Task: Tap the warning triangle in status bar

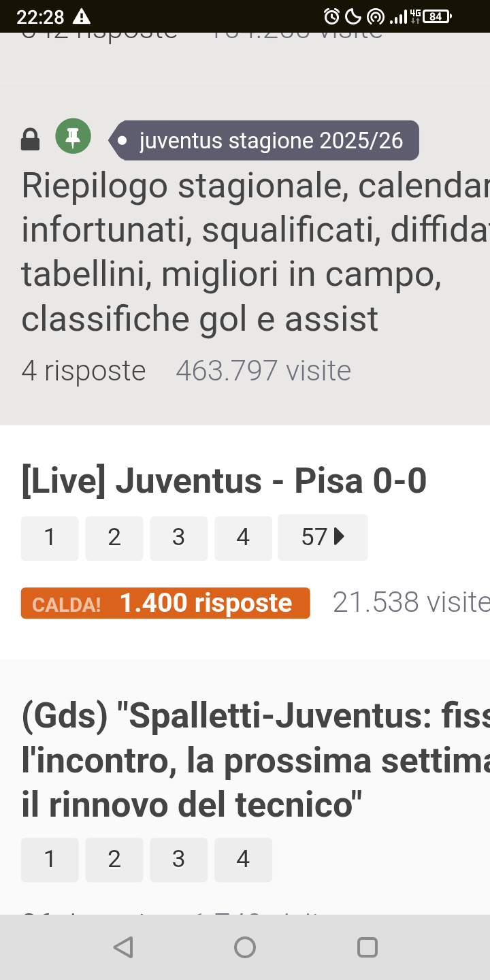Action: click(81, 16)
